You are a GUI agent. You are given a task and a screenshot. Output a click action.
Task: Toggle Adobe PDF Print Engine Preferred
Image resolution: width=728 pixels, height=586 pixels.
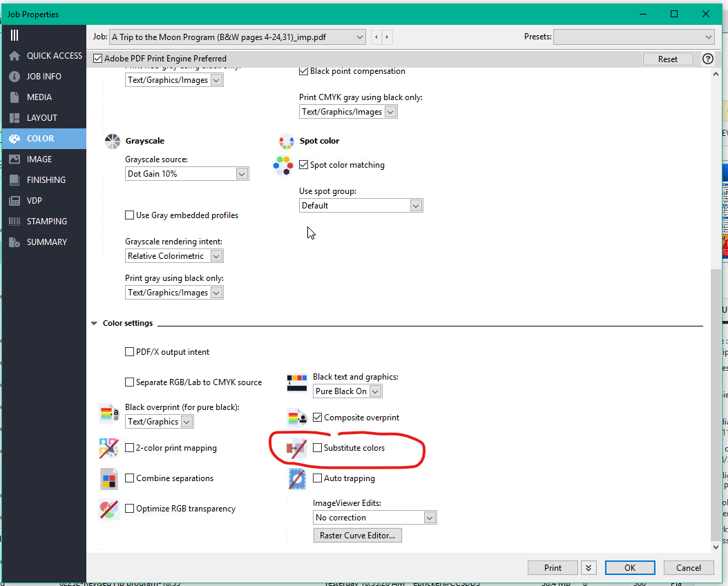click(97, 59)
